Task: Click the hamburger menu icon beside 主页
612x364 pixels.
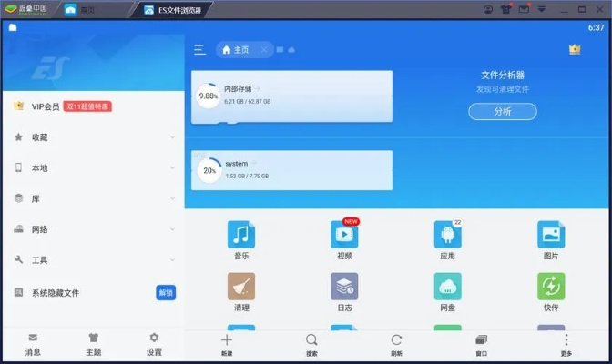Action: point(199,49)
